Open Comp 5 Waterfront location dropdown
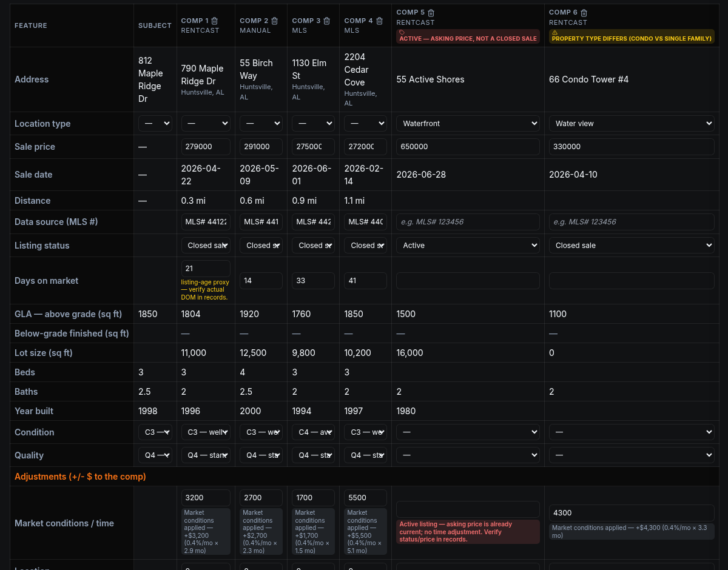728x570 pixels. point(468,124)
